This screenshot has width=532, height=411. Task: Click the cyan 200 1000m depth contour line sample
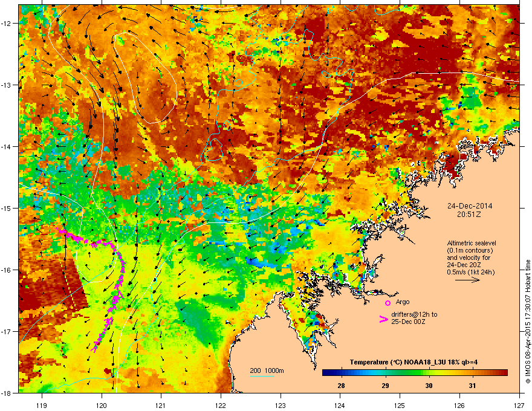point(262,376)
